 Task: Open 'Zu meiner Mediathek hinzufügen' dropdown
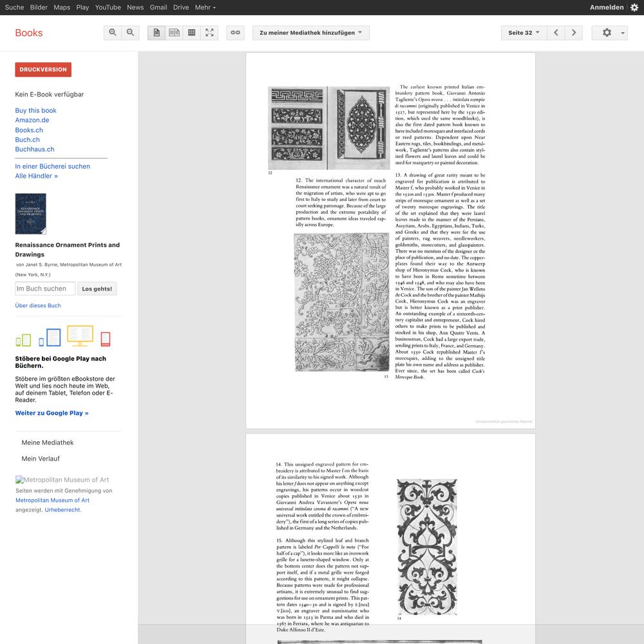point(311,33)
